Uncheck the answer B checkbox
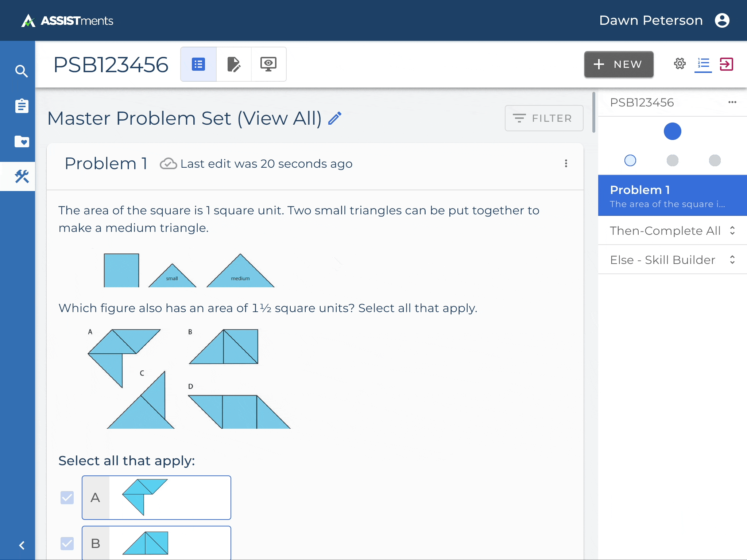 (x=67, y=543)
